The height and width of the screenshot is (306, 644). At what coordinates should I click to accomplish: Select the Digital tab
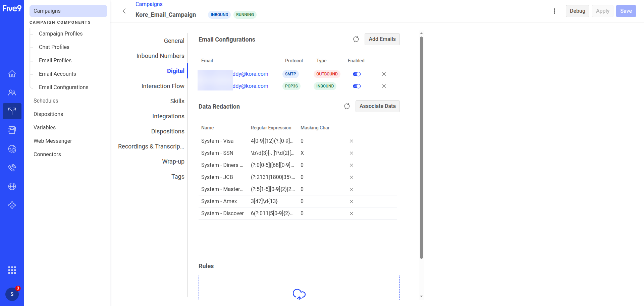click(176, 71)
